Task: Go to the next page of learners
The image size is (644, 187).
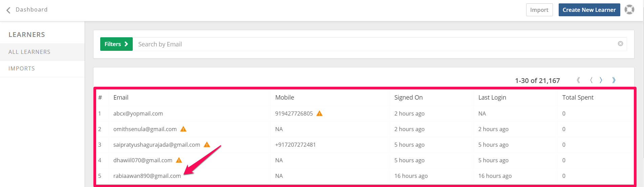Action: click(x=601, y=80)
